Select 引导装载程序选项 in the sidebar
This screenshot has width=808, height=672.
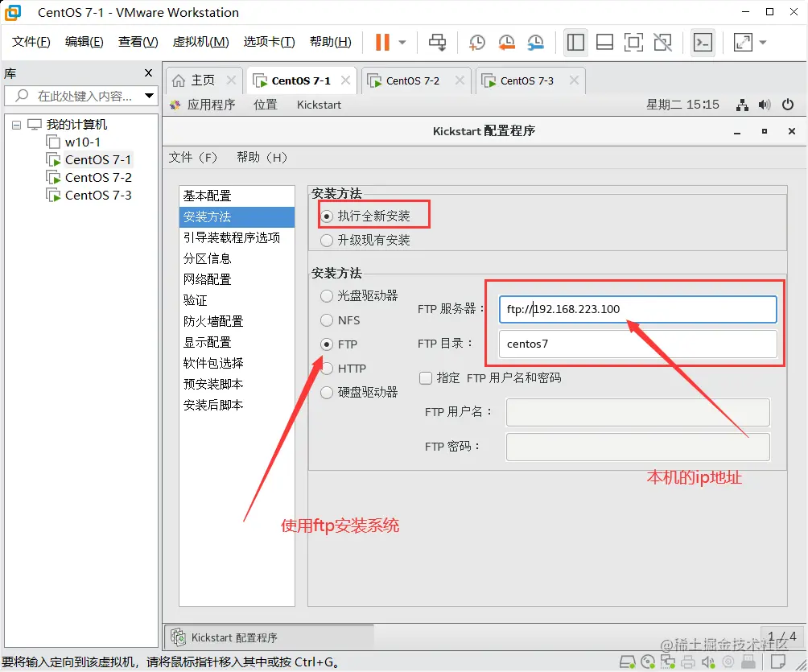point(237,237)
